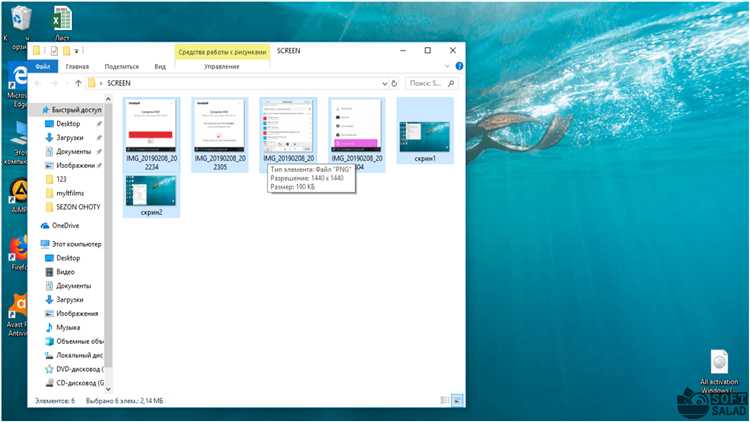Switch to details list view in status bar
The width and height of the screenshot is (750, 422).
[x=444, y=400]
